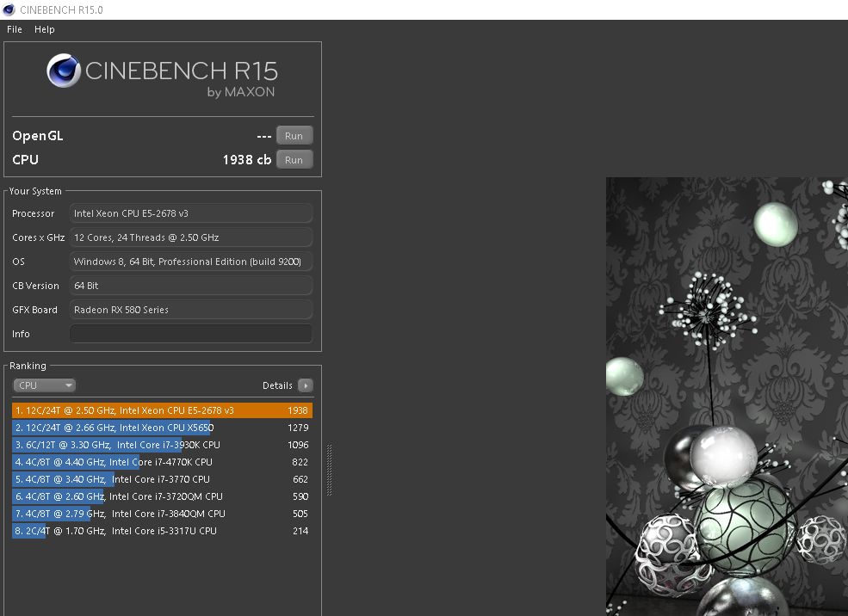
Task: Select ranking entry 3 Core i7-3930K
Action: pos(162,445)
